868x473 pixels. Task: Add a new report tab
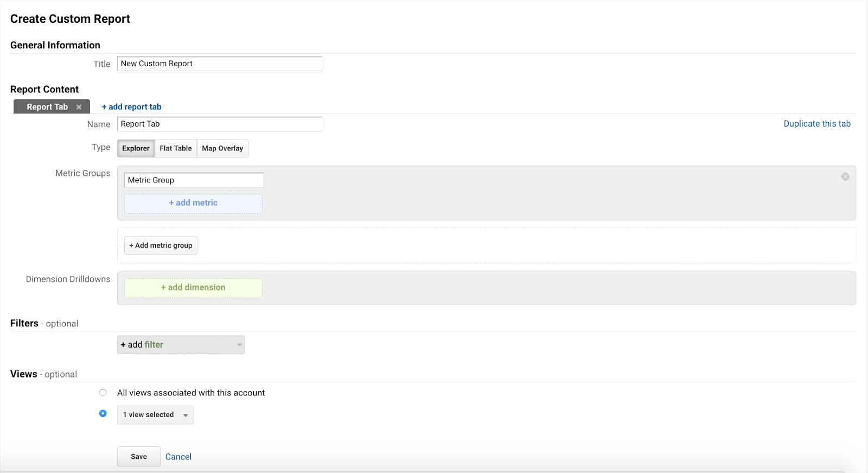pos(132,107)
